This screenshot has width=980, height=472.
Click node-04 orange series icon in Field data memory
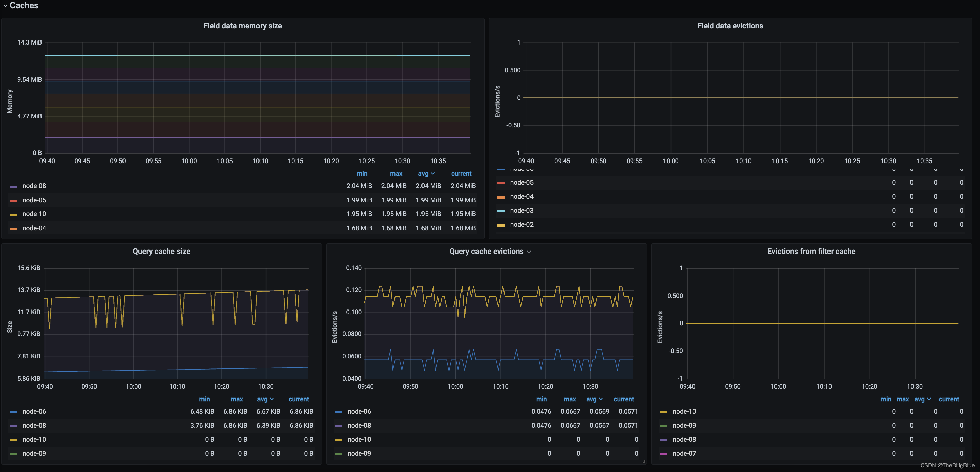(13, 229)
